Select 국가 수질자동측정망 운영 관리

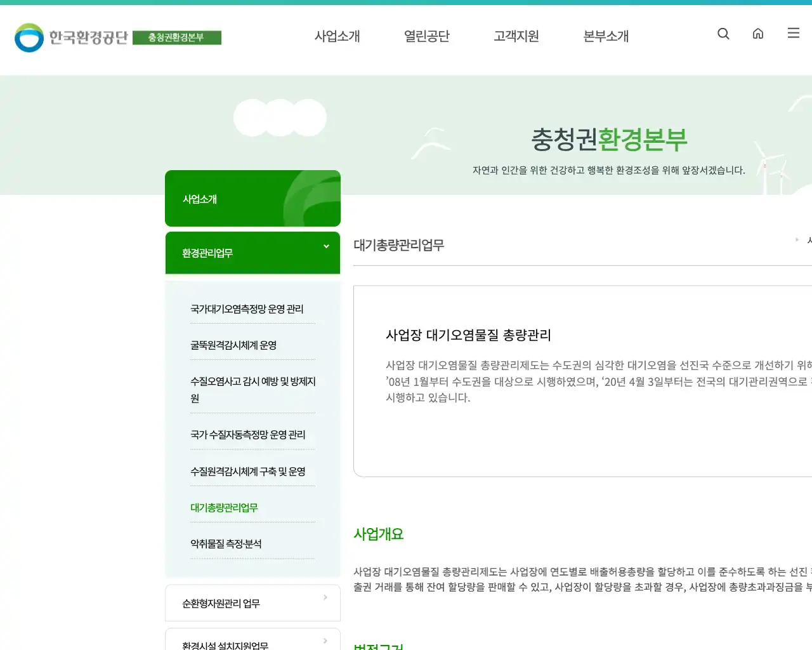click(x=247, y=435)
